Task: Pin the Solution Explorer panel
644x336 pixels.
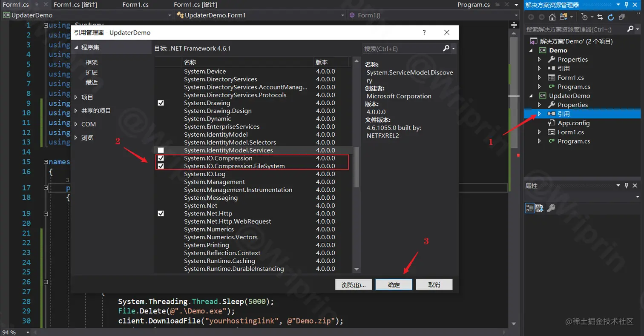Action: click(x=626, y=5)
